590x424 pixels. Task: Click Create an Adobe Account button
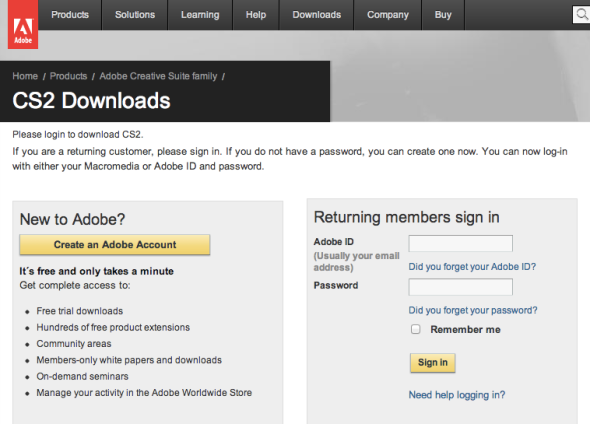pos(115,245)
